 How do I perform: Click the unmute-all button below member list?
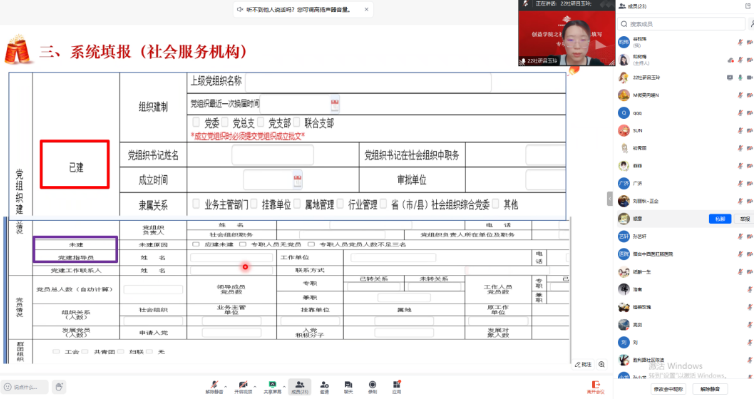pyautogui.click(x=710, y=389)
